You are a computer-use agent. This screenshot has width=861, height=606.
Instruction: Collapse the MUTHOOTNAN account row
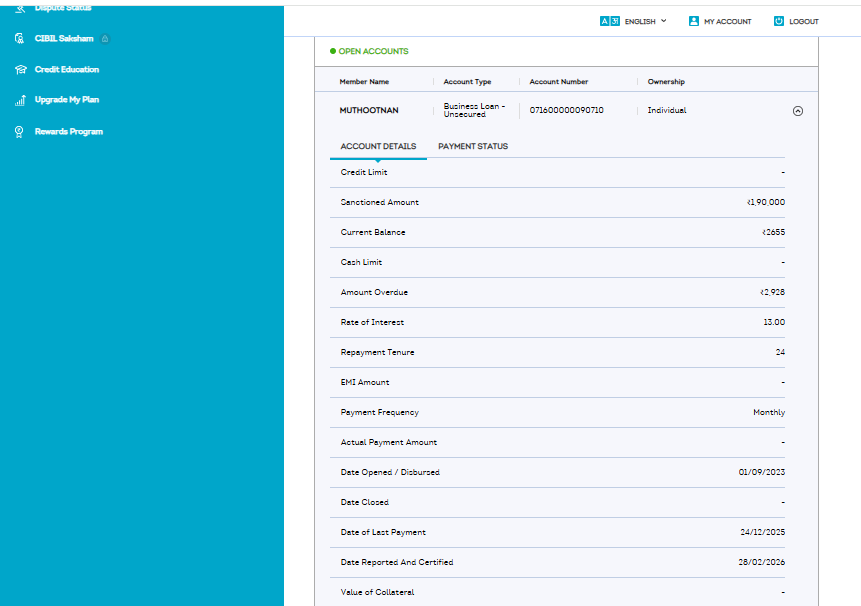click(797, 111)
